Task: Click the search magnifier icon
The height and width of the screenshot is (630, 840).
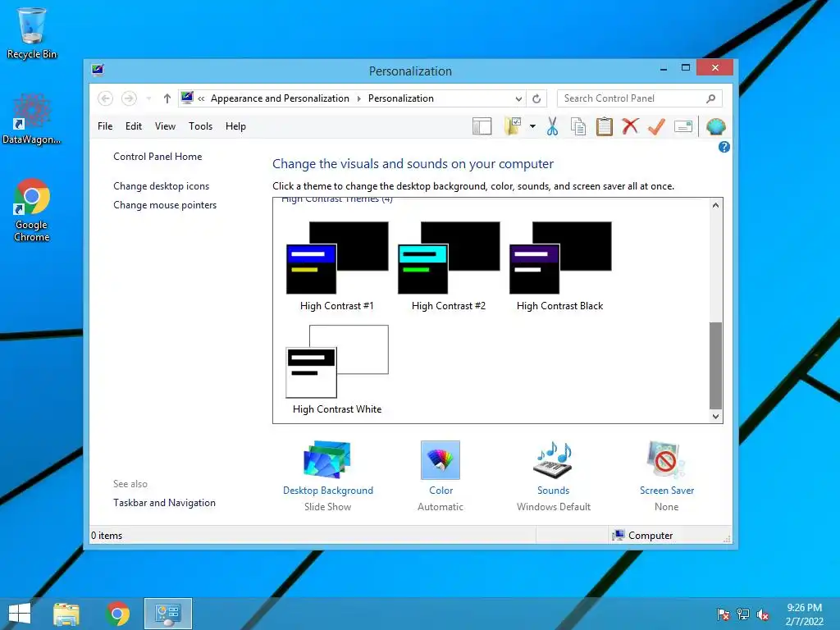Action: (710, 98)
